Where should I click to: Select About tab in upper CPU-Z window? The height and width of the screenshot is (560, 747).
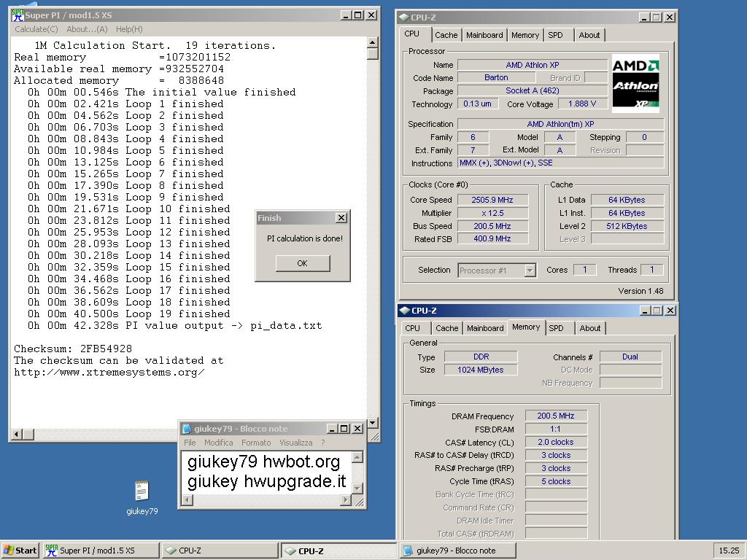click(589, 35)
